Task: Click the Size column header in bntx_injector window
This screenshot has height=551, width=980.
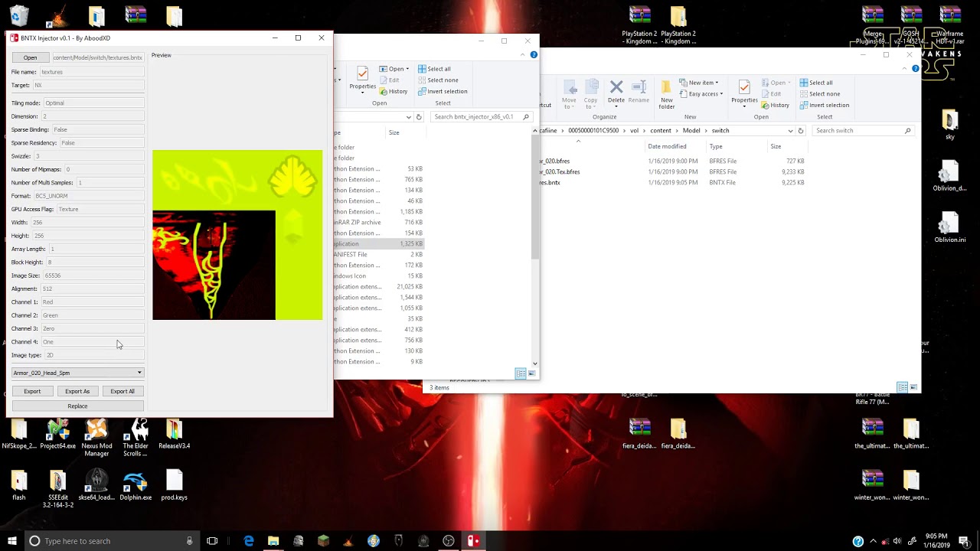Action: 394,132
